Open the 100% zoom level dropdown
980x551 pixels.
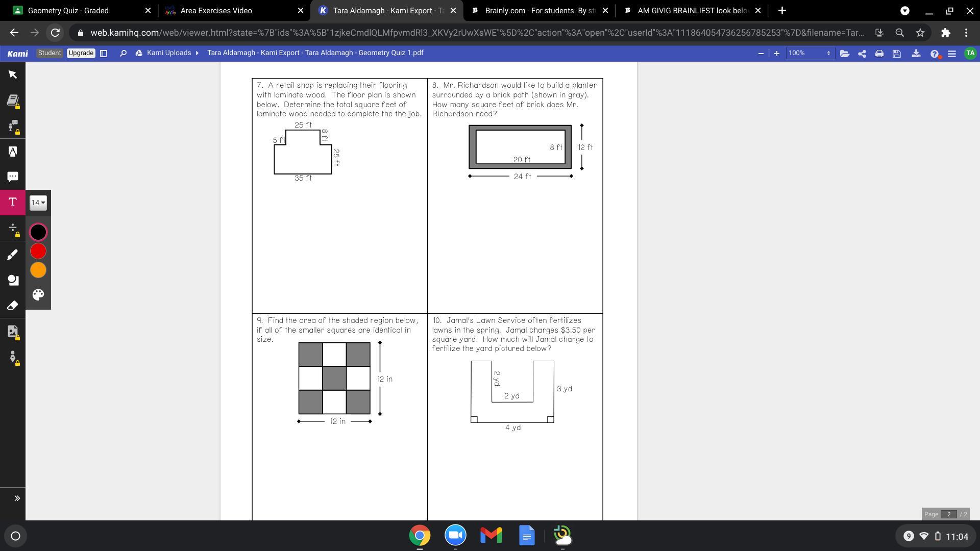pos(810,53)
